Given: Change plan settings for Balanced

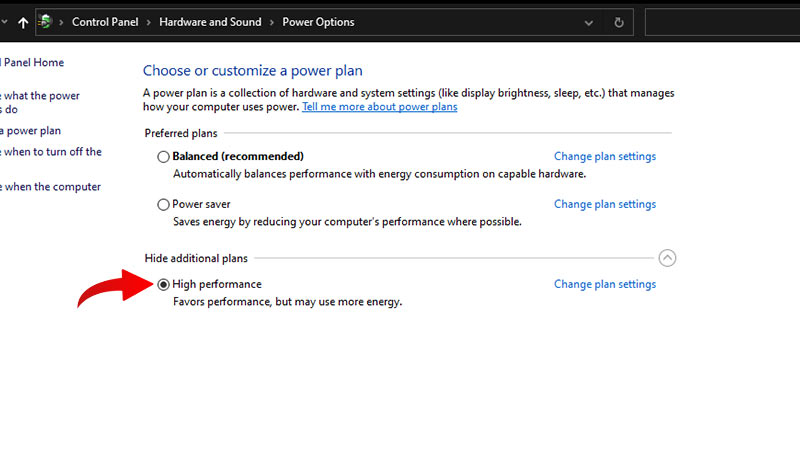Looking at the screenshot, I should tap(605, 157).
